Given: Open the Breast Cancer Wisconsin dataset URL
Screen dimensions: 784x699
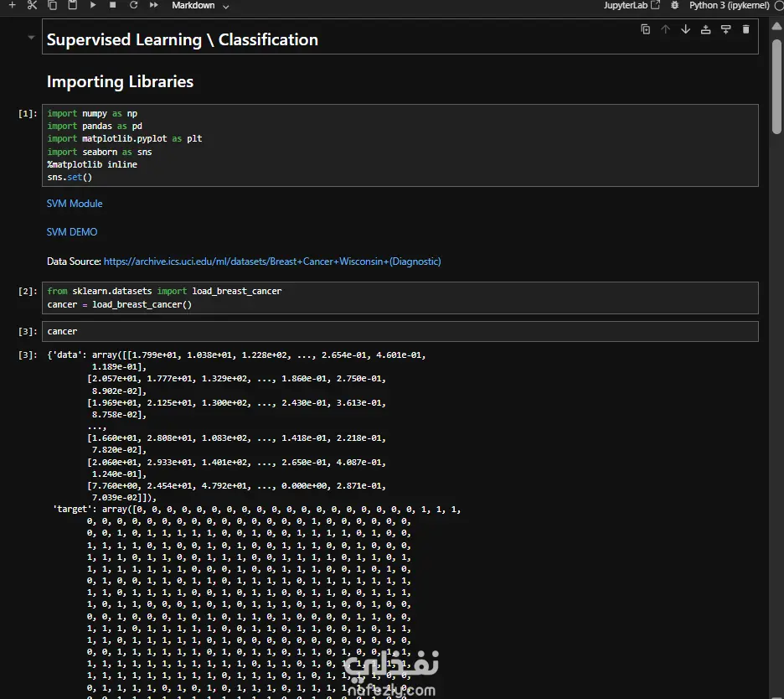Looking at the screenshot, I should pyautogui.click(x=272, y=261).
